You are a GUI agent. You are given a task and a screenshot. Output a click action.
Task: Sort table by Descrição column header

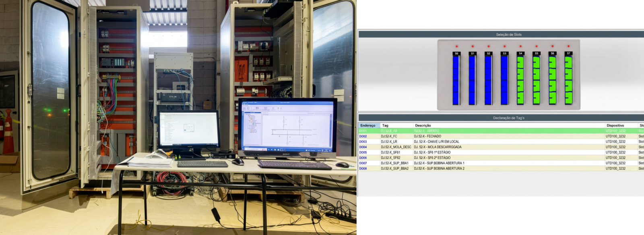click(509, 125)
